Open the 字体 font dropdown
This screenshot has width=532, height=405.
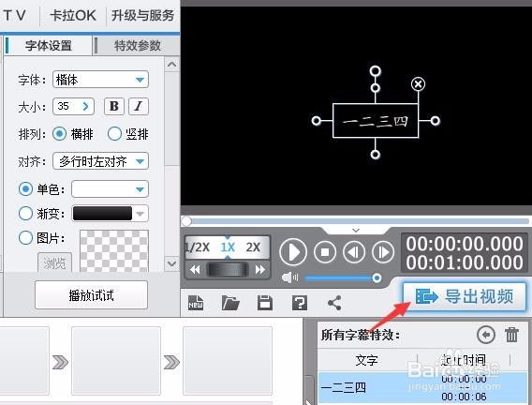(x=101, y=80)
